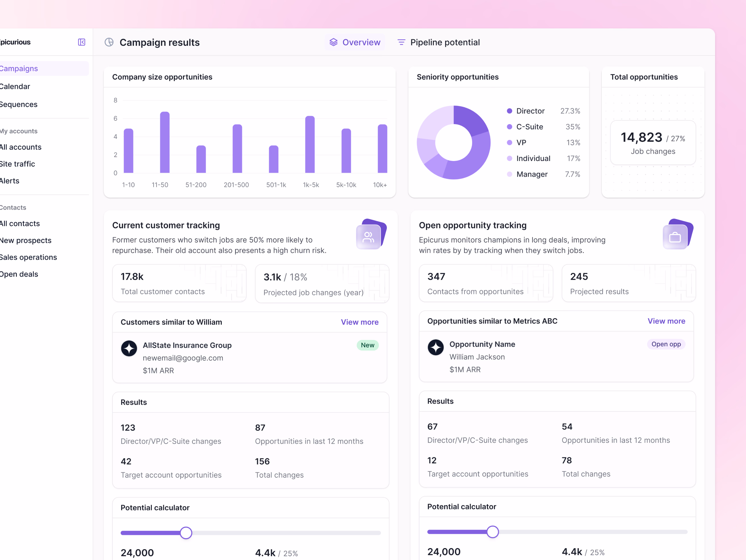The height and width of the screenshot is (560, 746).
Task: Click the 17.8k Total customer contacts card
Action: (179, 283)
